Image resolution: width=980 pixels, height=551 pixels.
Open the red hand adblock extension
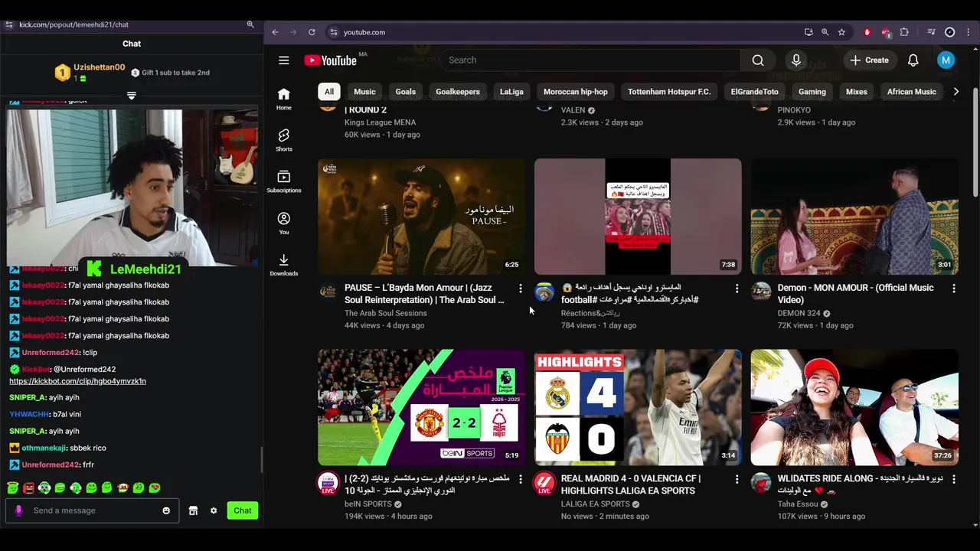[867, 32]
